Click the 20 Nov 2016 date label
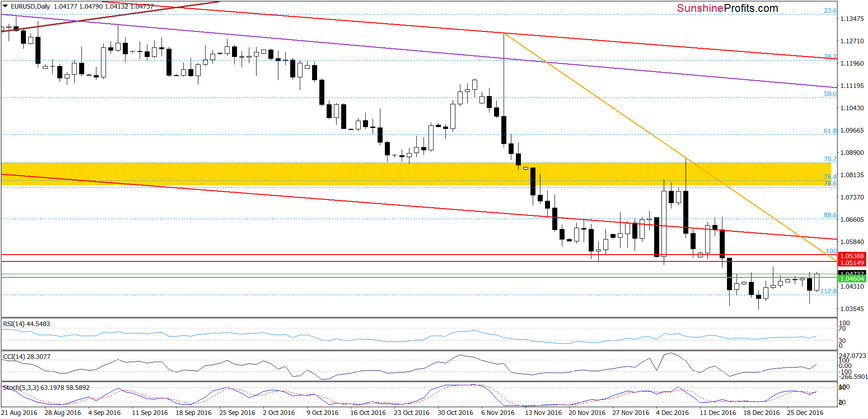This screenshot has height=419, width=868. tap(587, 413)
